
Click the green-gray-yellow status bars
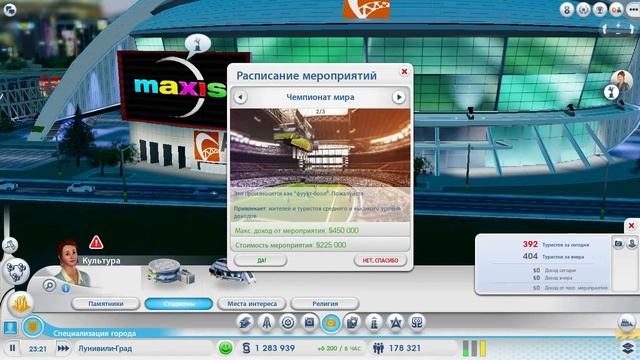(474, 348)
